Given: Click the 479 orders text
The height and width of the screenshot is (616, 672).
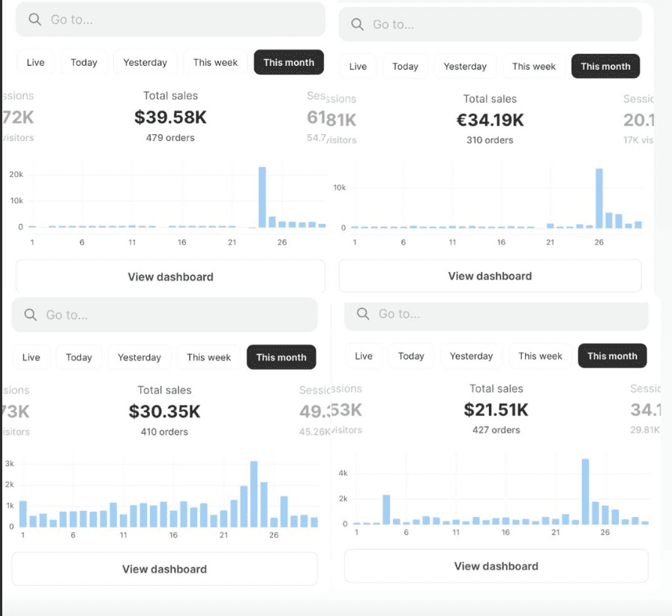Looking at the screenshot, I should tap(170, 138).
